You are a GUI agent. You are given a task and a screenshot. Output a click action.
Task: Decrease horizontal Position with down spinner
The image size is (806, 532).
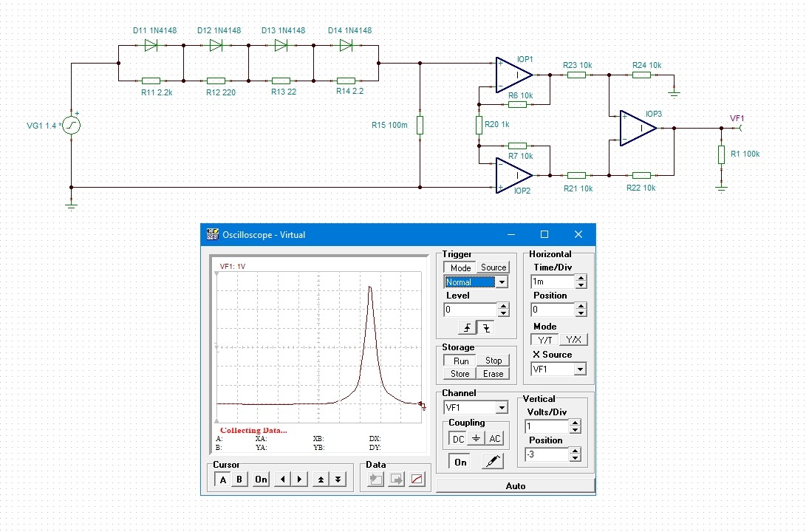point(581,313)
